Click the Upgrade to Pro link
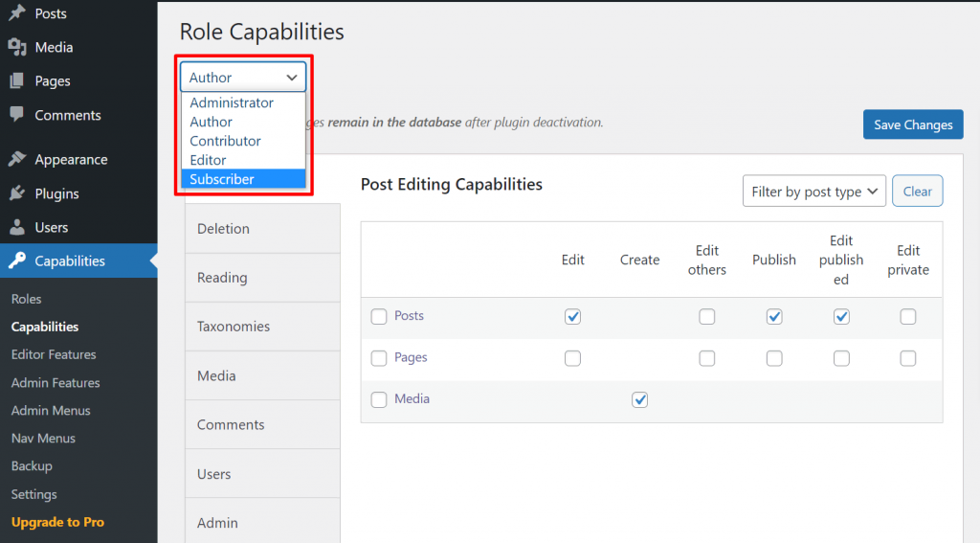 57,522
